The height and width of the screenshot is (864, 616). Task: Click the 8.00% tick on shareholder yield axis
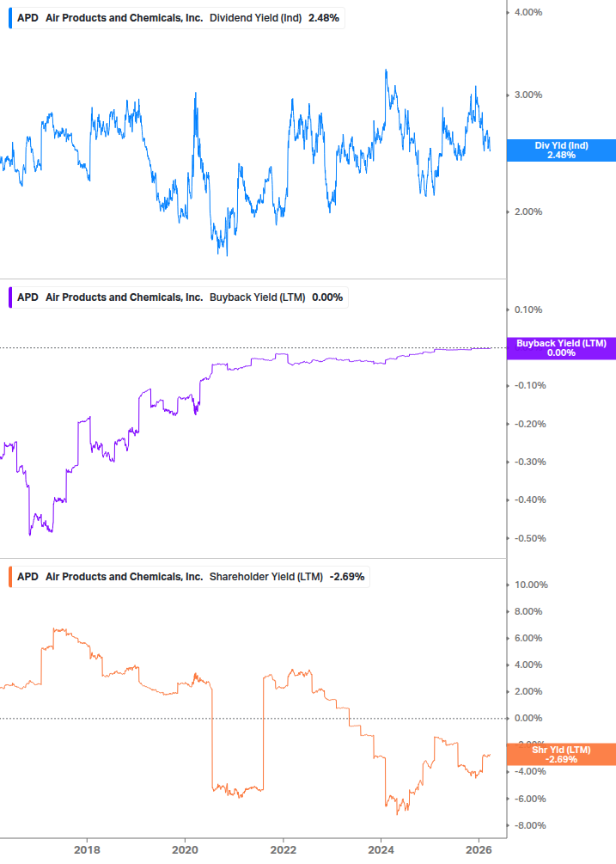(x=528, y=611)
